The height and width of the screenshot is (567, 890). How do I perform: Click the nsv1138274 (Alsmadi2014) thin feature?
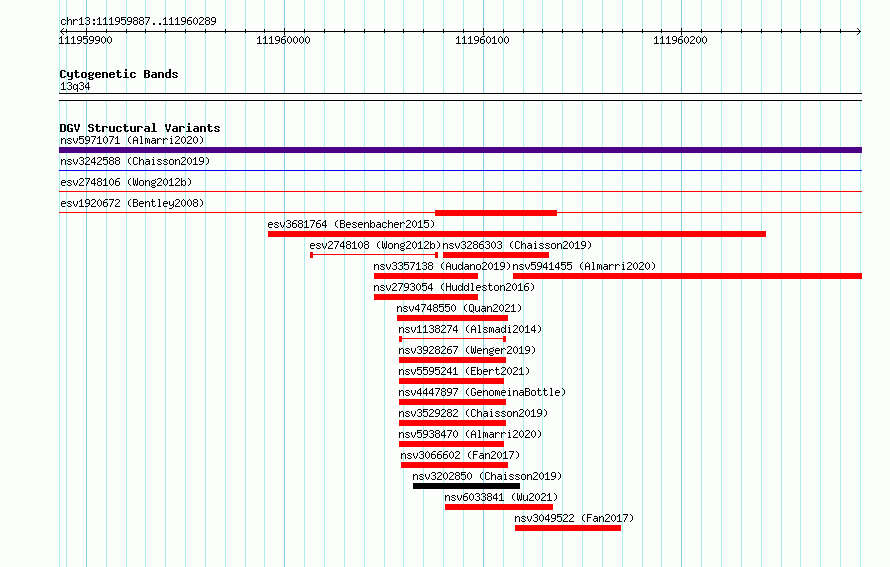click(x=452, y=339)
